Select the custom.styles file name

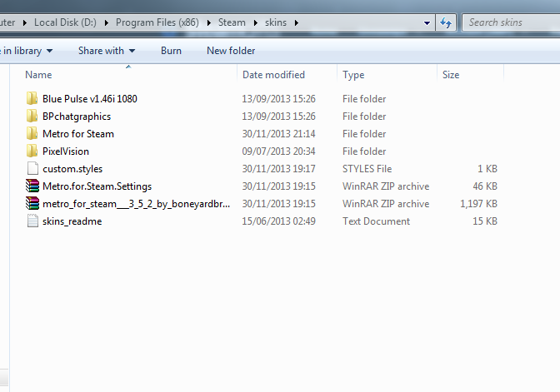tap(72, 169)
